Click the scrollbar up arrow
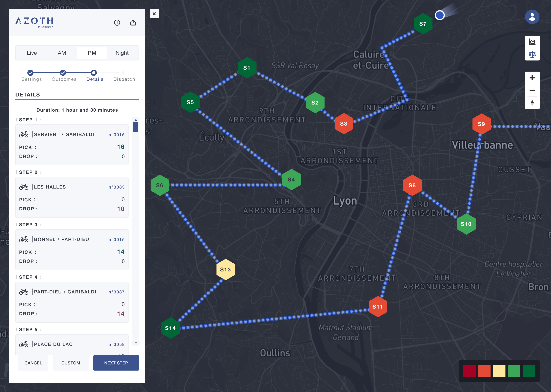The image size is (551, 392). point(136,120)
